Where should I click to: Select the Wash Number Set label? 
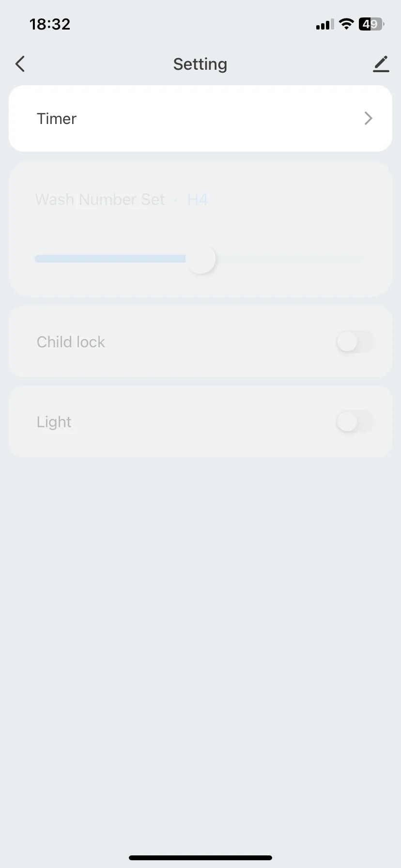click(100, 200)
